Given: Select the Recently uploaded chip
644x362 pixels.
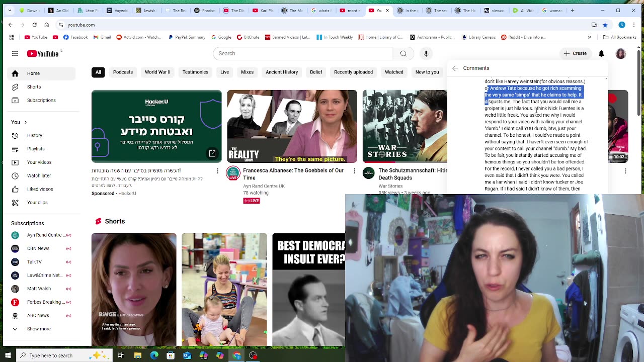Looking at the screenshot, I should tap(353, 72).
